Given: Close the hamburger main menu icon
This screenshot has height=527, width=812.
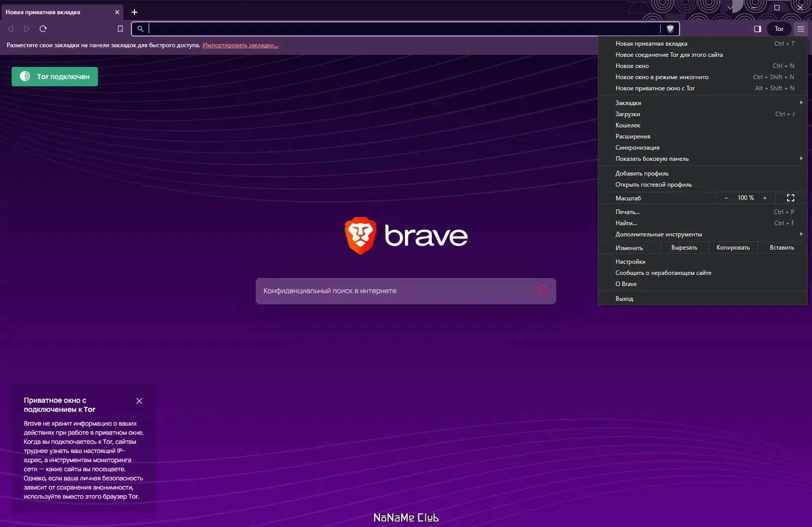Looking at the screenshot, I should (801, 29).
